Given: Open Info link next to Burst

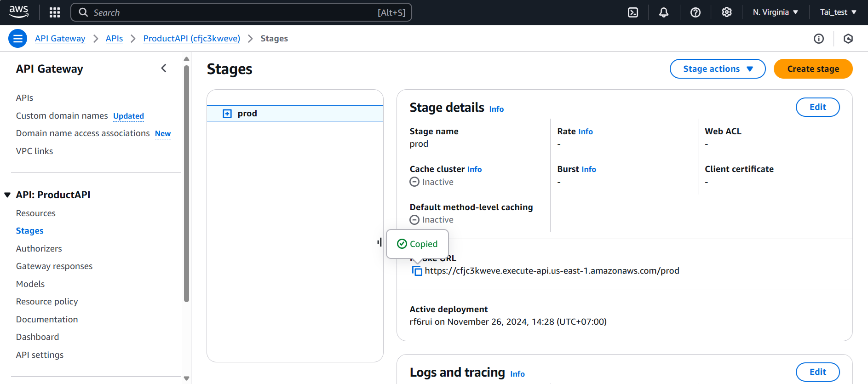Looking at the screenshot, I should point(589,169).
